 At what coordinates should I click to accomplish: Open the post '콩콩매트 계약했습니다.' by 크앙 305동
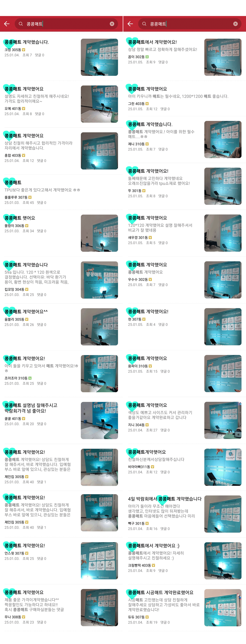click(x=61, y=57)
